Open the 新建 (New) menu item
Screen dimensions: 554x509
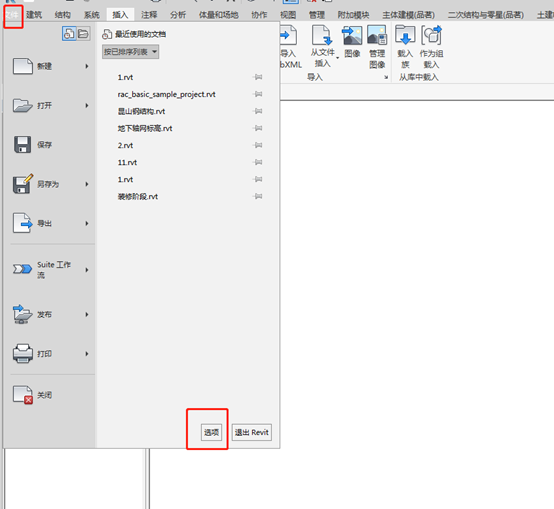pyautogui.click(x=50, y=66)
